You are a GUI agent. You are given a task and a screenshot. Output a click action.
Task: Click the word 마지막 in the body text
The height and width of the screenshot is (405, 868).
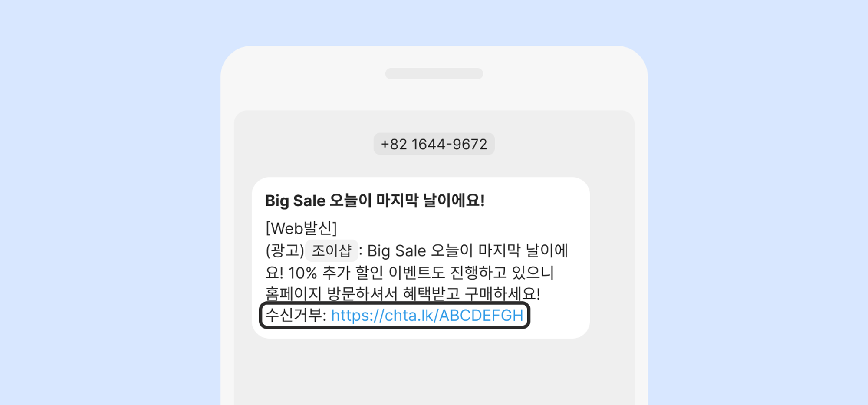coord(499,251)
